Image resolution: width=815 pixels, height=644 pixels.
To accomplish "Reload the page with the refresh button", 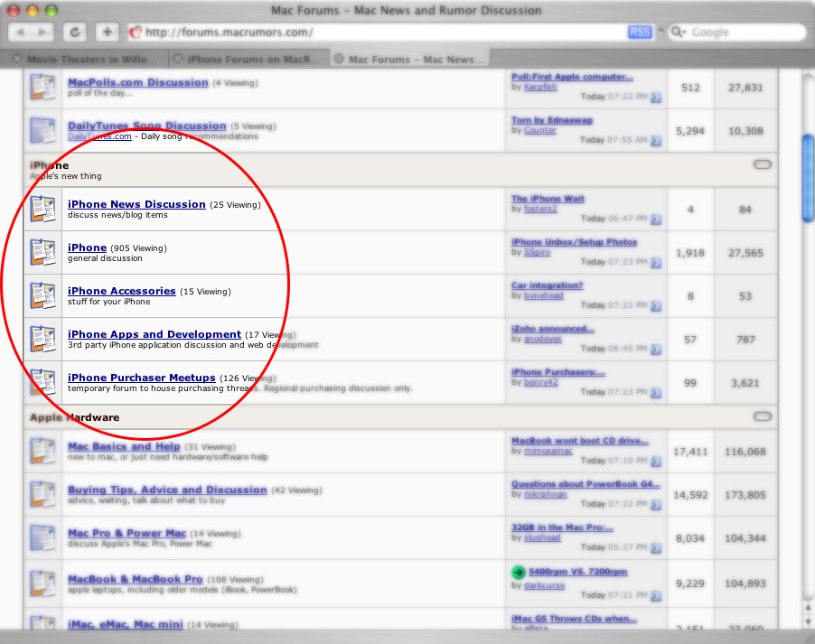I will coord(75,33).
